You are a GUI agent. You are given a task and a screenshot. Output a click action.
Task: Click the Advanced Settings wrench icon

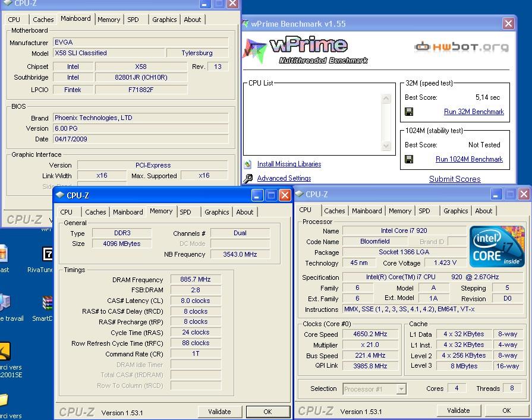[x=248, y=178]
